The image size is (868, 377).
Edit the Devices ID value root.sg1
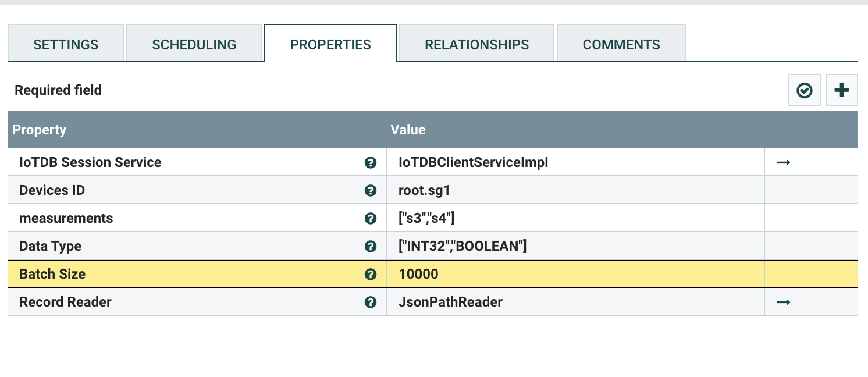[575, 190]
